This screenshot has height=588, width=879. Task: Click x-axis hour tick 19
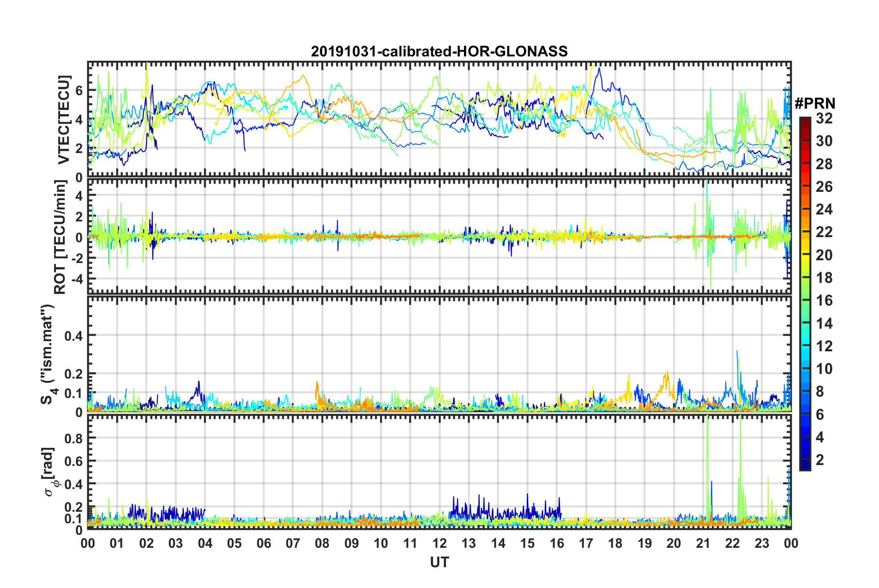point(645,543)
